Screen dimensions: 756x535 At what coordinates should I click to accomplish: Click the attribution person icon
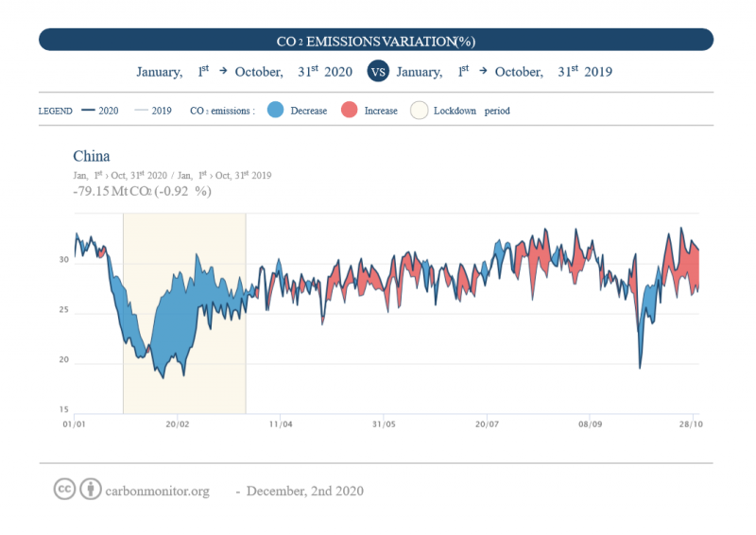point(91,490)
